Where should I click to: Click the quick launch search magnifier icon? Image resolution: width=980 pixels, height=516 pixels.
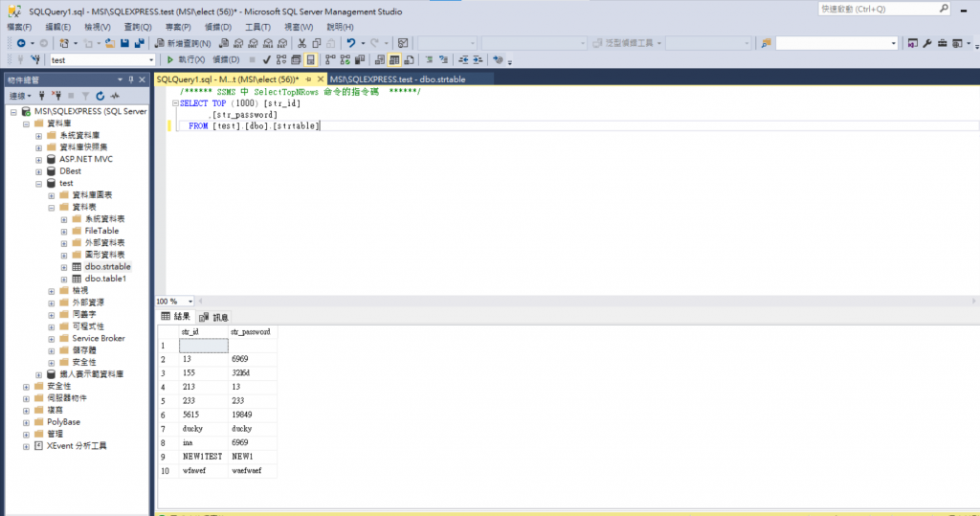click(944, 9)
